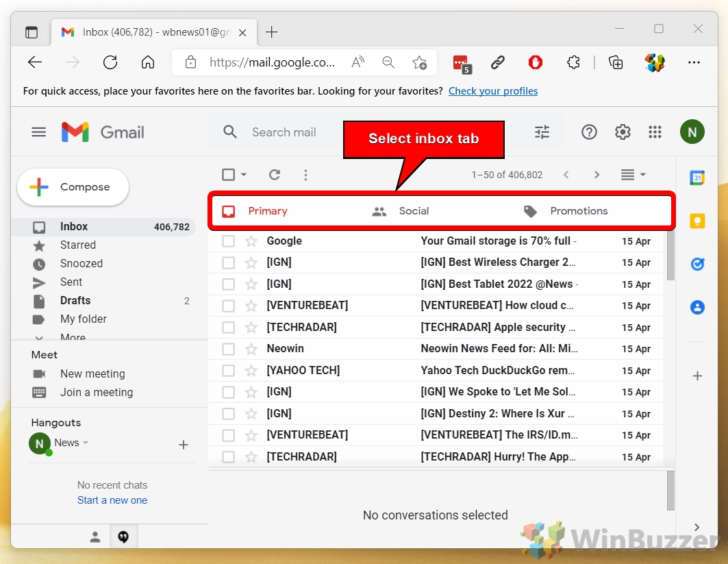Start a new Hangouts chat plus icon
This screenshot has width=728, height=564.
point(184,445)
